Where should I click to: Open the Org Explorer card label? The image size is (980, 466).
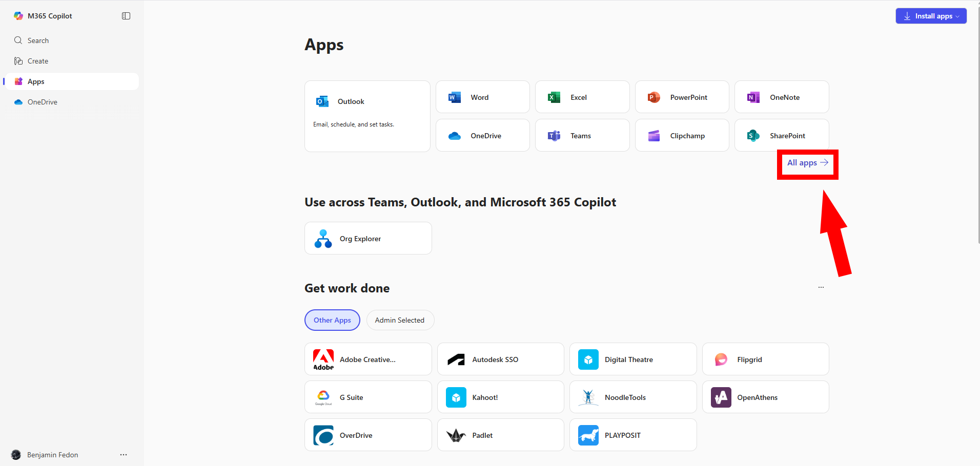360,239
